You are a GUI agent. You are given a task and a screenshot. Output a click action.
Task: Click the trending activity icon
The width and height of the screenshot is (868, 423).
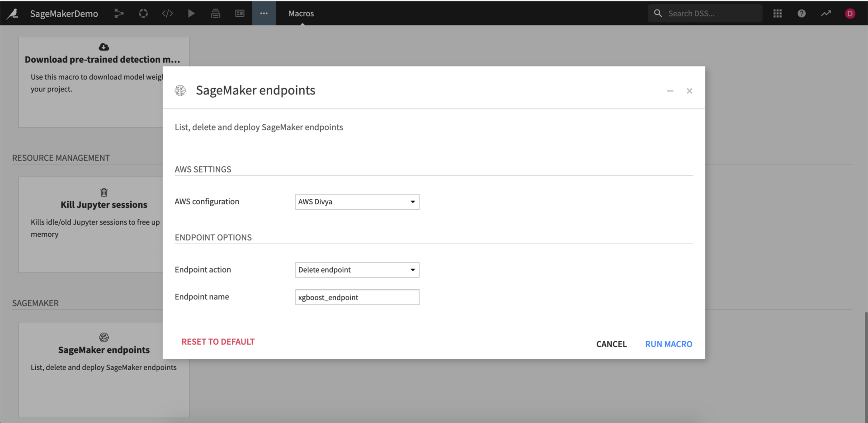pyautogui.click(x=826, y=13)
